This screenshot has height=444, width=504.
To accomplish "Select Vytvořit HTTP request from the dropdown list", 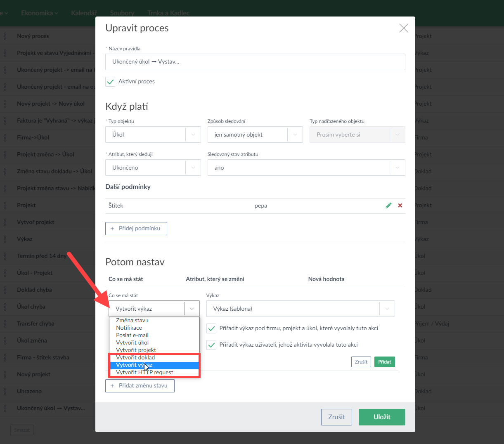I will (x=154, y=372).
